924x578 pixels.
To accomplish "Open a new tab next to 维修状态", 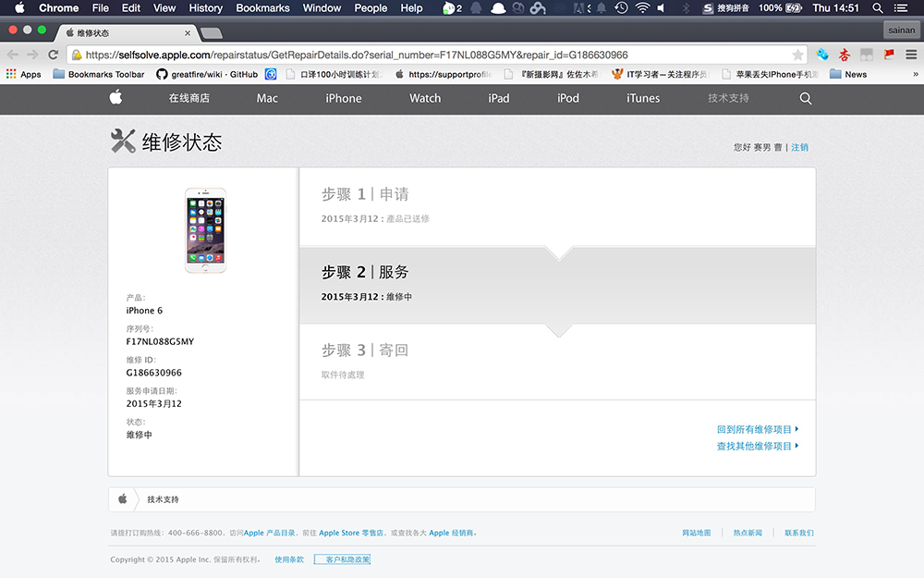I will click(211, 33).
